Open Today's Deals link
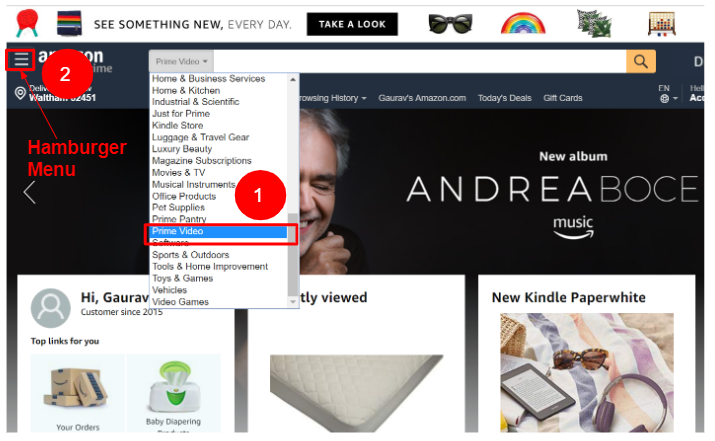 click(x=504, y=98)
